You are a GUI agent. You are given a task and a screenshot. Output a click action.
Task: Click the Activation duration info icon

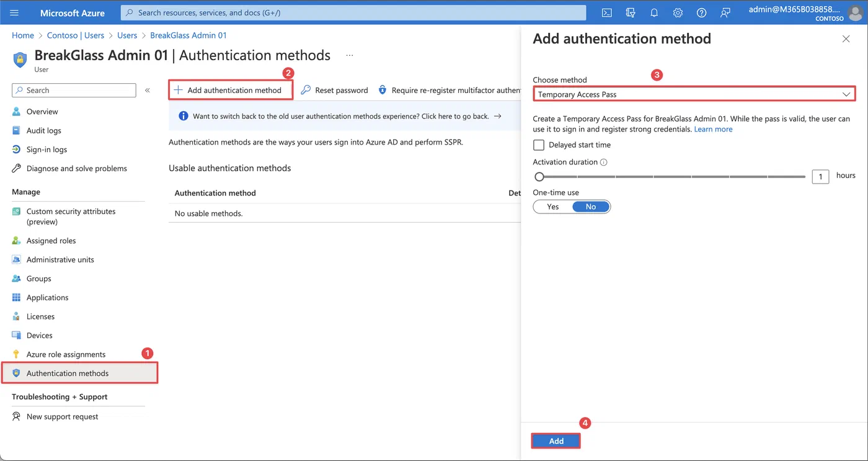coord(604,162)
